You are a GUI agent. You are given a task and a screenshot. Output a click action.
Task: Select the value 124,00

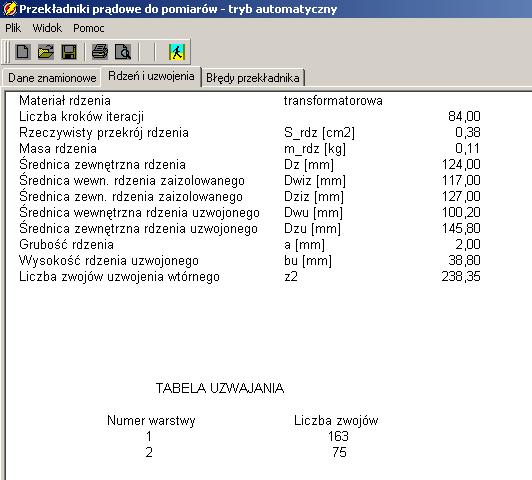[x=461, y=165]
